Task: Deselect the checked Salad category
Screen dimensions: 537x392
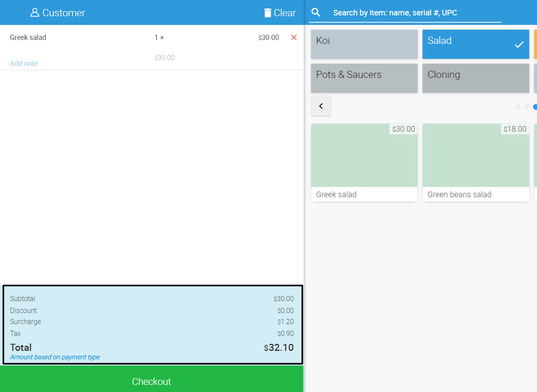Action: pos(475,44)
